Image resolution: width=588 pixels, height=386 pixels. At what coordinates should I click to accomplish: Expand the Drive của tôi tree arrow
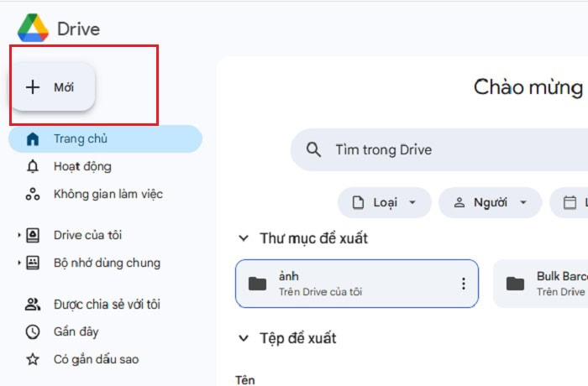click(18, 236)
